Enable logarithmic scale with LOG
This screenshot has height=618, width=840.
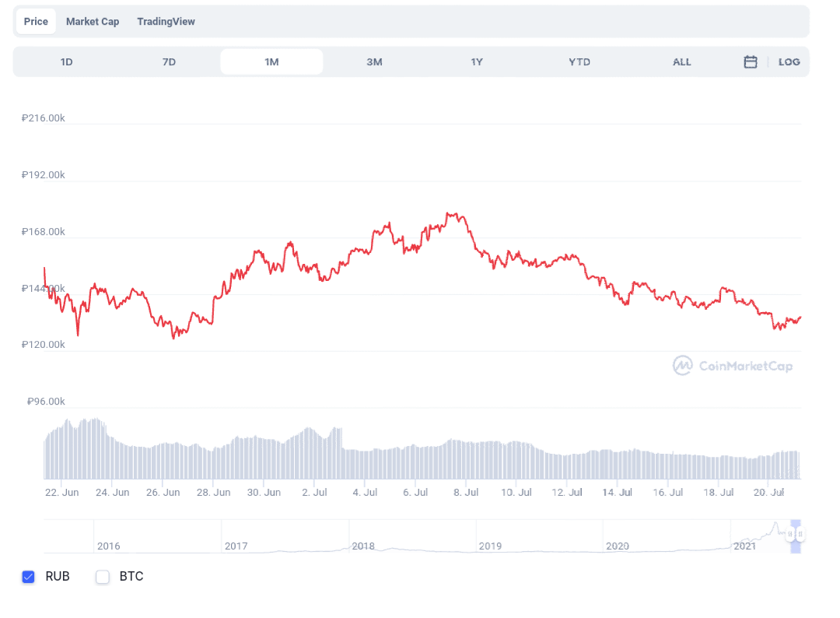click(789, 61)
